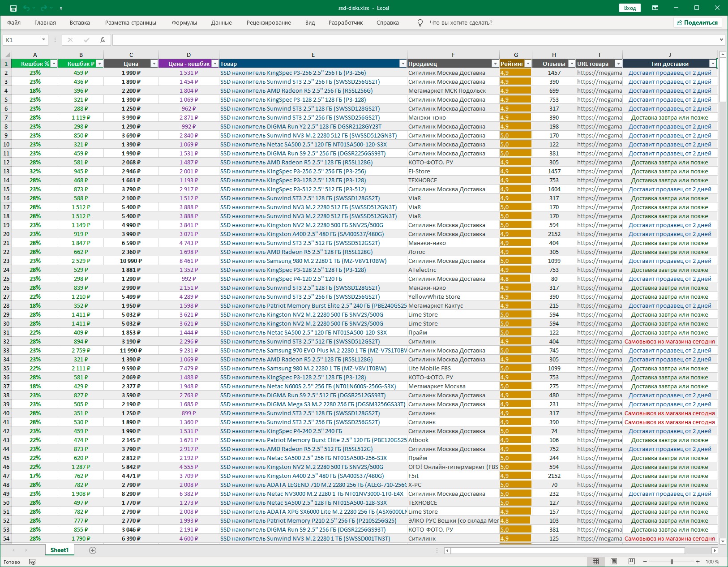Open the filter dropdown for Товар column
The image size is (728, 567).
403,64
